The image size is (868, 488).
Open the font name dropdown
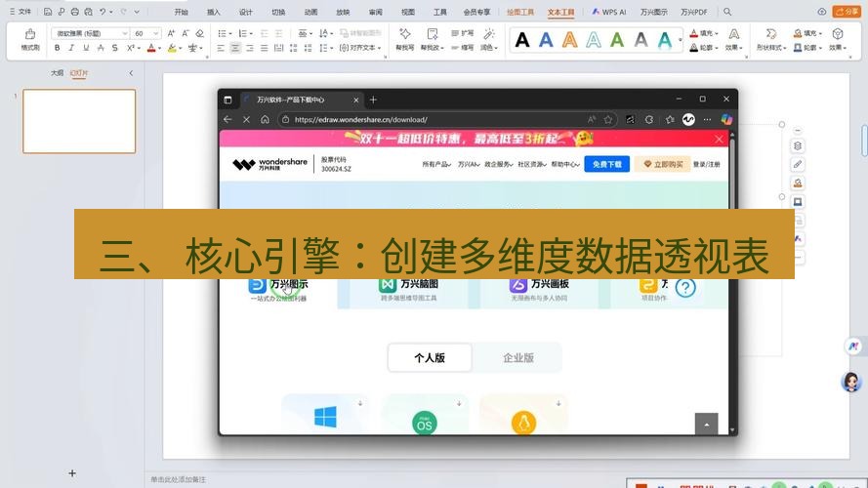click(x=125, y=33)
